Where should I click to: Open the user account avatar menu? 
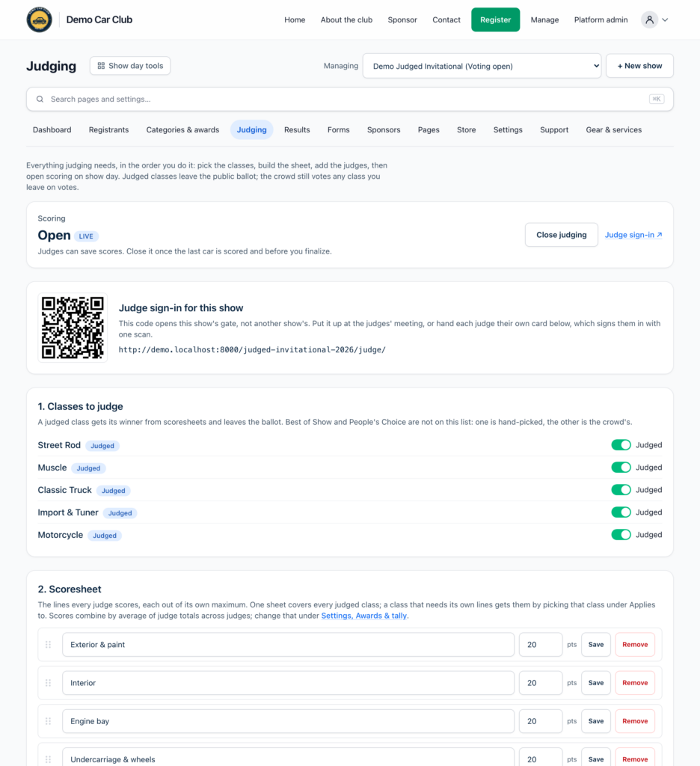pos(649,19)
